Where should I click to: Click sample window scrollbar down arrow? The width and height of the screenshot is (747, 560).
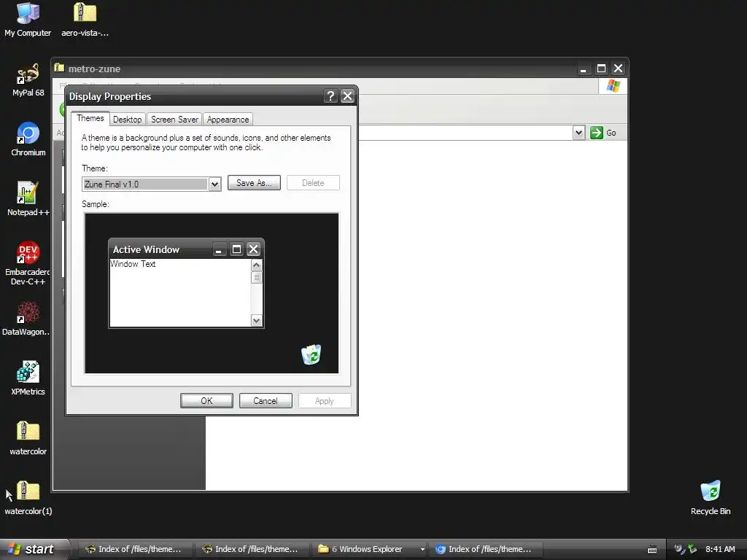256,321
